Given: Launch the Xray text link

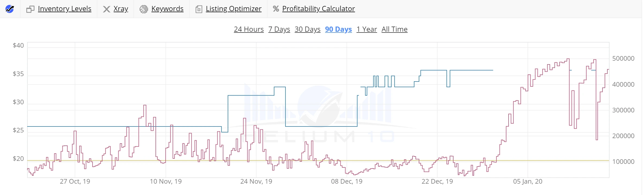Looking at the screenshot, I should point(121,9).
